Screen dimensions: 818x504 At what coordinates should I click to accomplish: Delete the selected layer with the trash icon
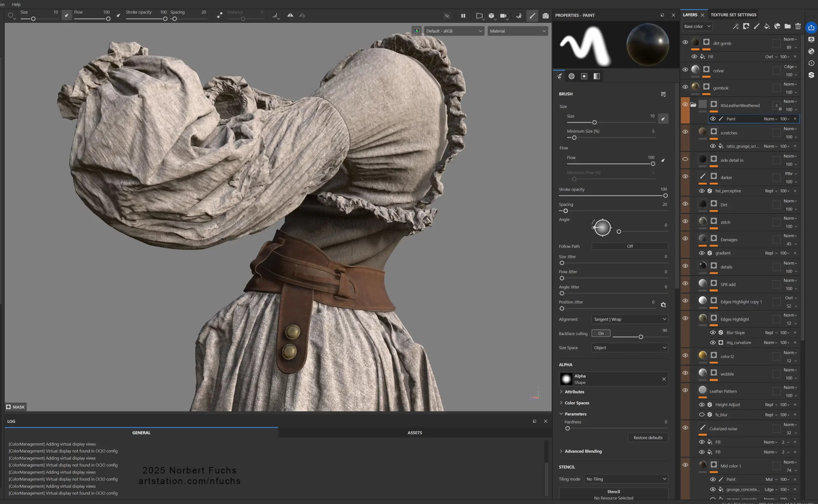[x=798, y=26]
